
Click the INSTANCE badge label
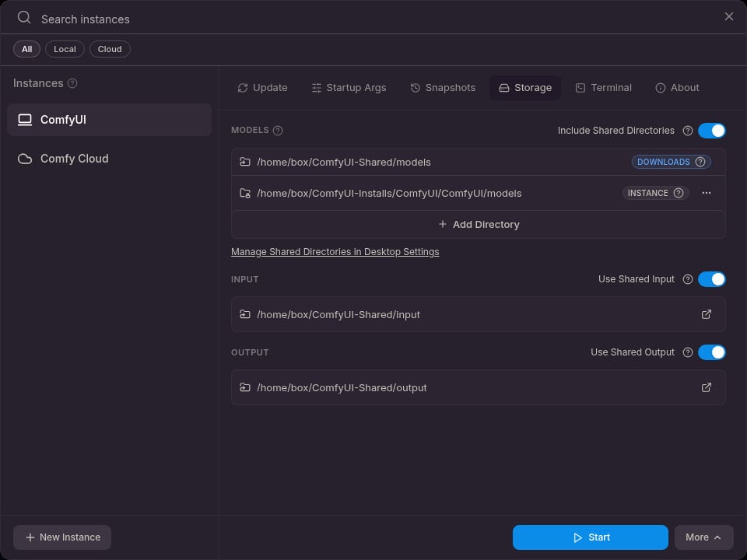(x=648, y=193)
